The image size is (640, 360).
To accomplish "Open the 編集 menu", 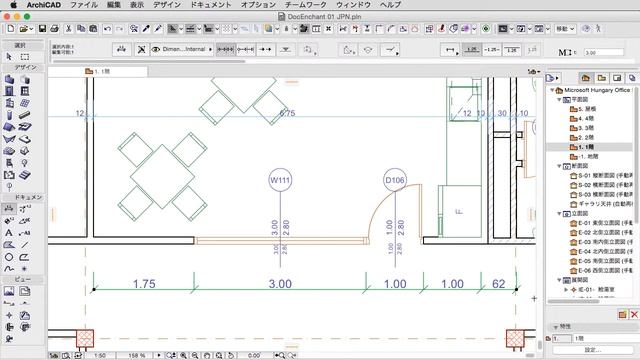I will click(114, 5).
